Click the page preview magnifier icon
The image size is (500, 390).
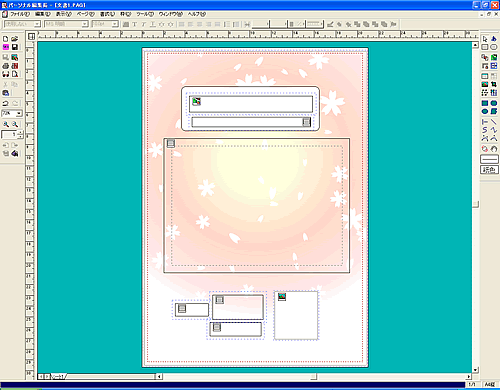tap(15, 74)
